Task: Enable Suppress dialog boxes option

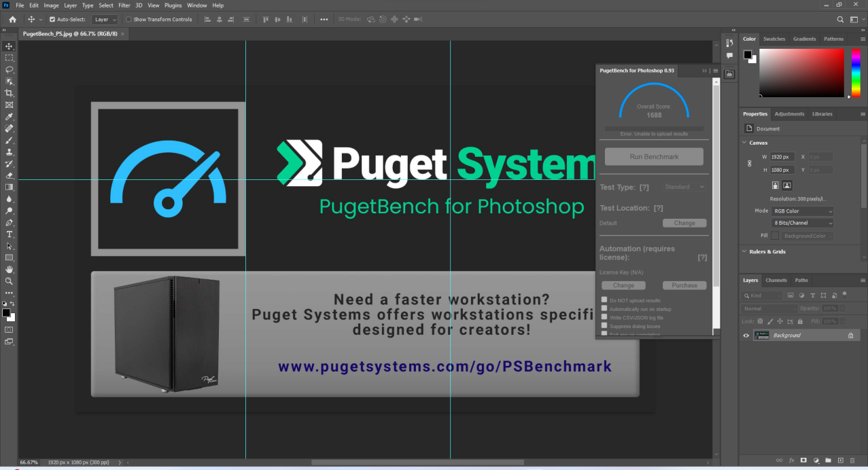Action: tap(604, 326)
